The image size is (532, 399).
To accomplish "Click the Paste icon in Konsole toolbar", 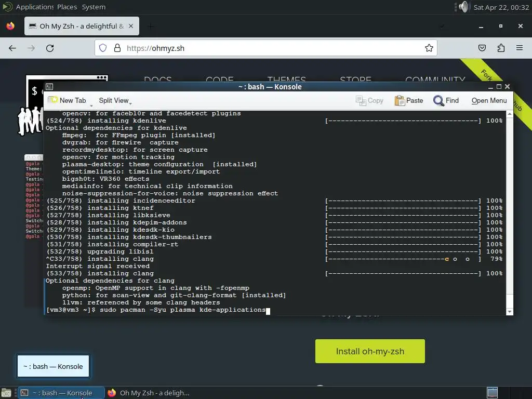I will pos(400,100).
